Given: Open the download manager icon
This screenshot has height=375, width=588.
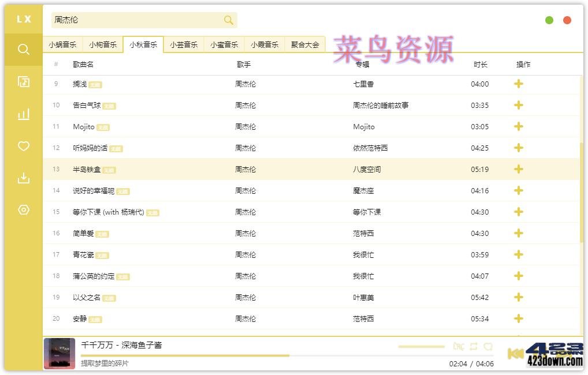Looking at the screenshot, I should (23, 178).
